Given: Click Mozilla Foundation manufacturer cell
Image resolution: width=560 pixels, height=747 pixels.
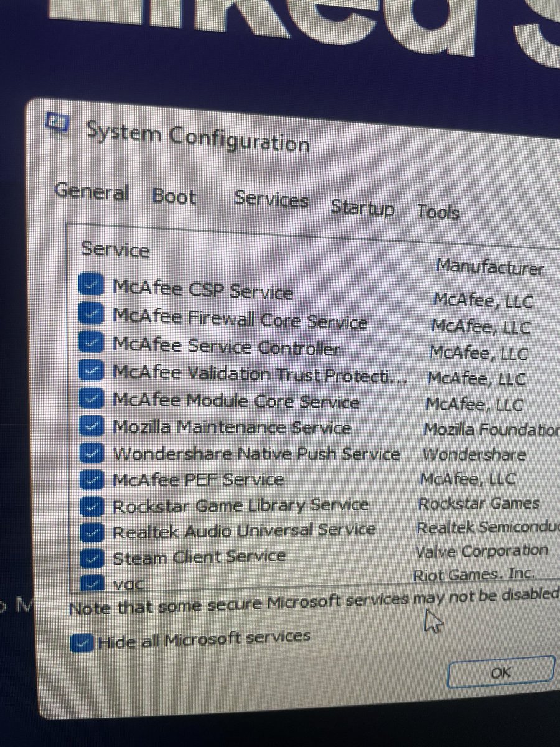Looking at the screenshot, I should [490, 429].
